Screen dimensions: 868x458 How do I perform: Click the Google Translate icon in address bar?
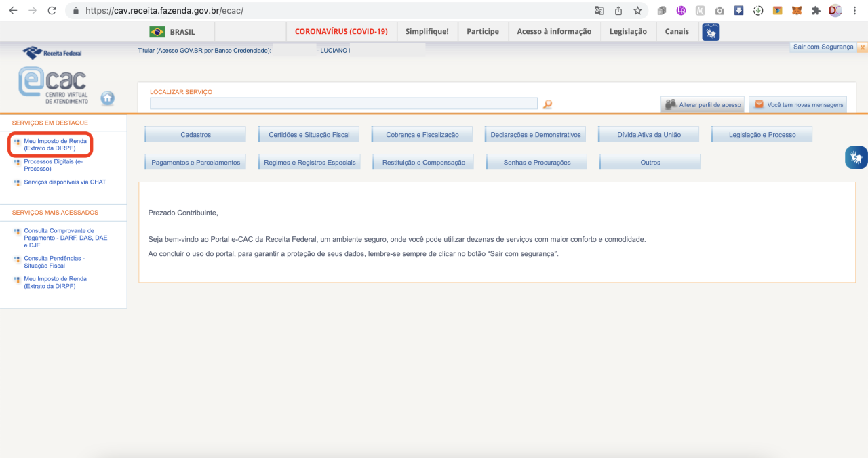(598, 10)
